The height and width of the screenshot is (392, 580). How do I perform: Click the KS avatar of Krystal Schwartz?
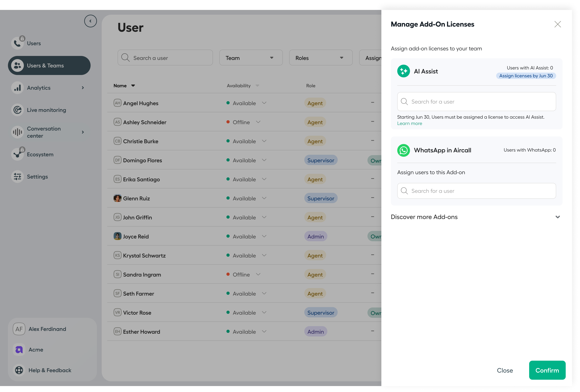point(117,255)
